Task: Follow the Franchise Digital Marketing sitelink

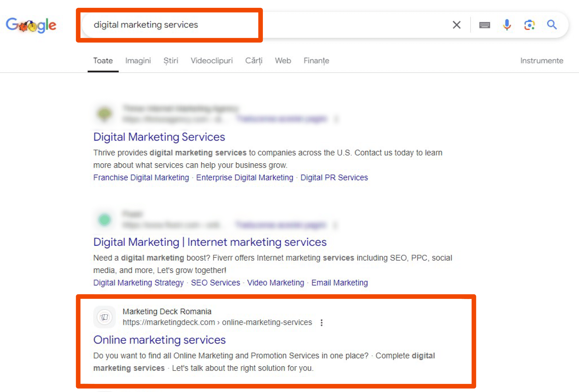Action: [141, 177]
